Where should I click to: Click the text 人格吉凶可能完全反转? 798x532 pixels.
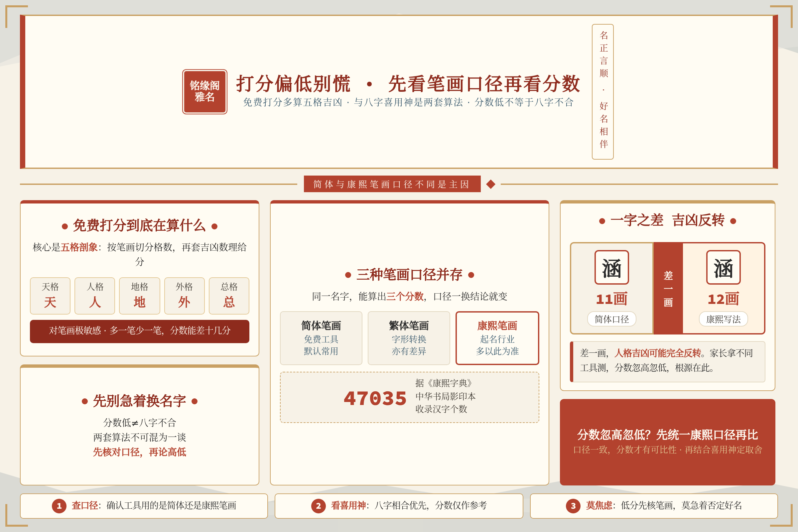click(x=658, y=353)
